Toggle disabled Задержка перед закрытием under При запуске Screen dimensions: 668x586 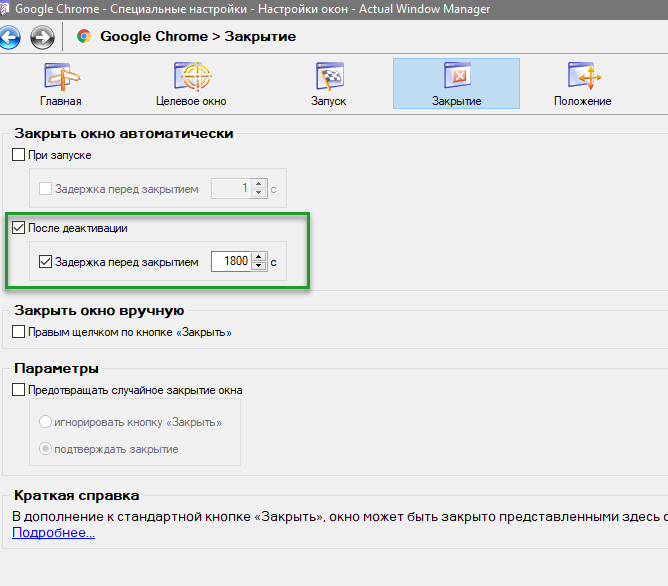click(x=45, y=189)
